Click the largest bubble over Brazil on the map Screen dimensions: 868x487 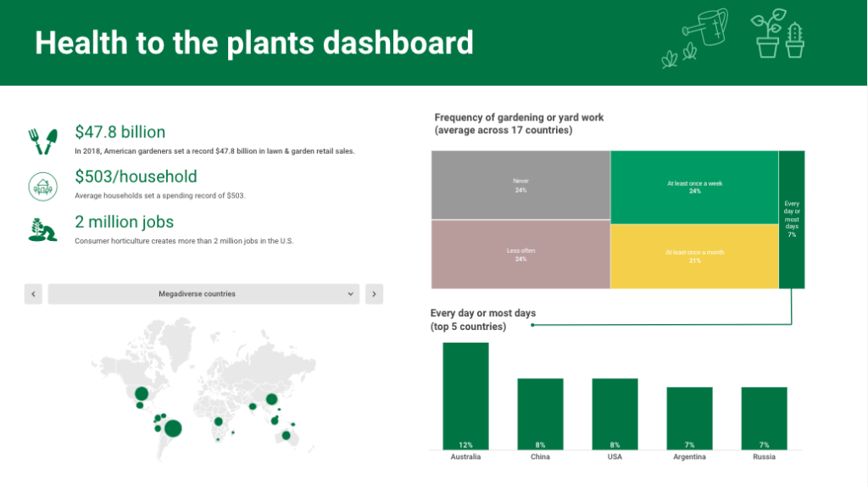point(173,428)
